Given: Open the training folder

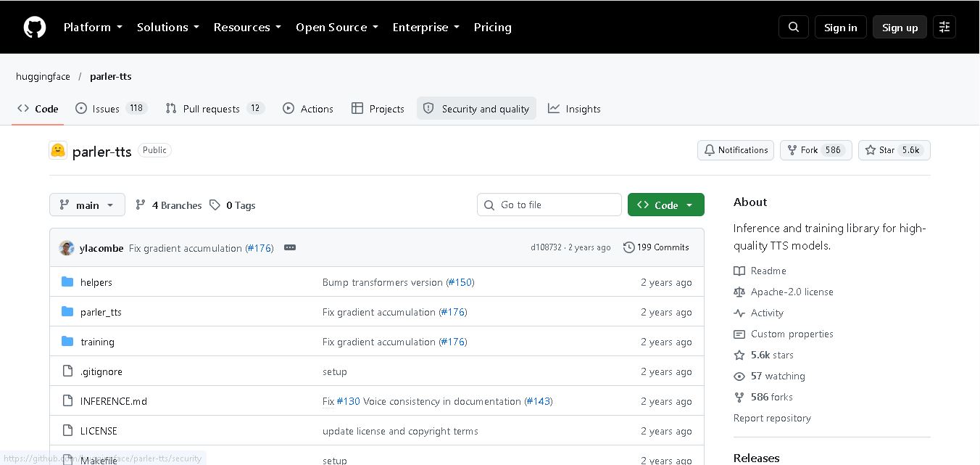Looking at the screenshot, I should pos(97,342).
